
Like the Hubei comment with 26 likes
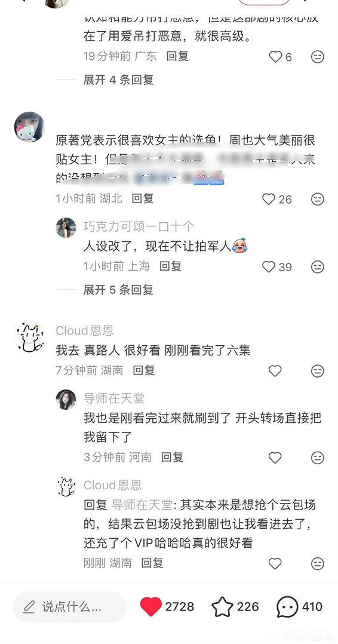click(x=269, y=199)
